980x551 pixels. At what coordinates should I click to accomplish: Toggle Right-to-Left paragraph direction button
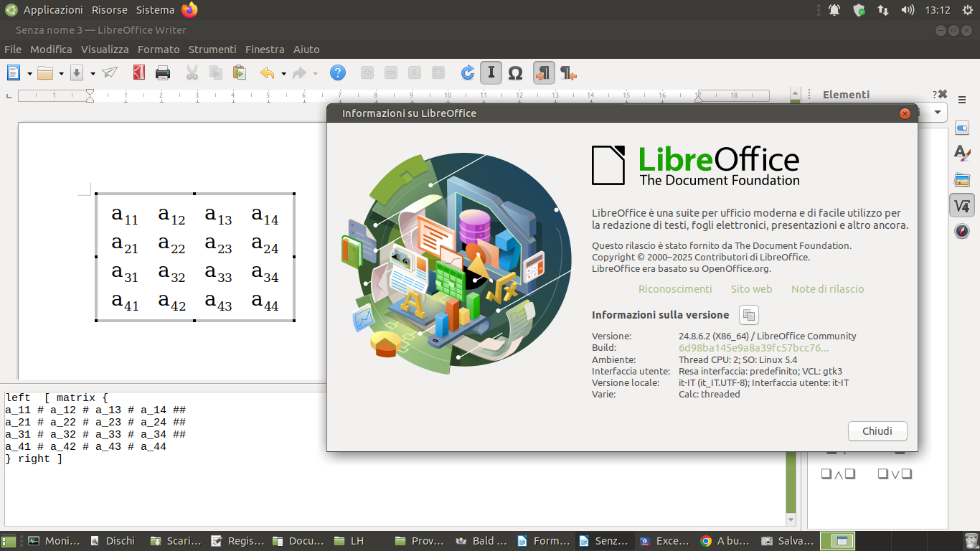click(568, 72)
